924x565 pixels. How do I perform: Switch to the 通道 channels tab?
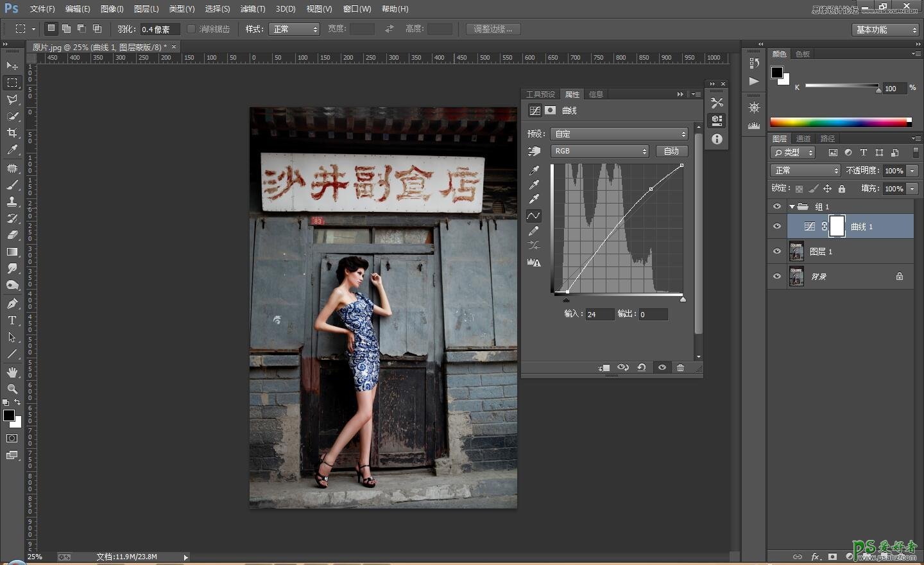tap(803, 139)
